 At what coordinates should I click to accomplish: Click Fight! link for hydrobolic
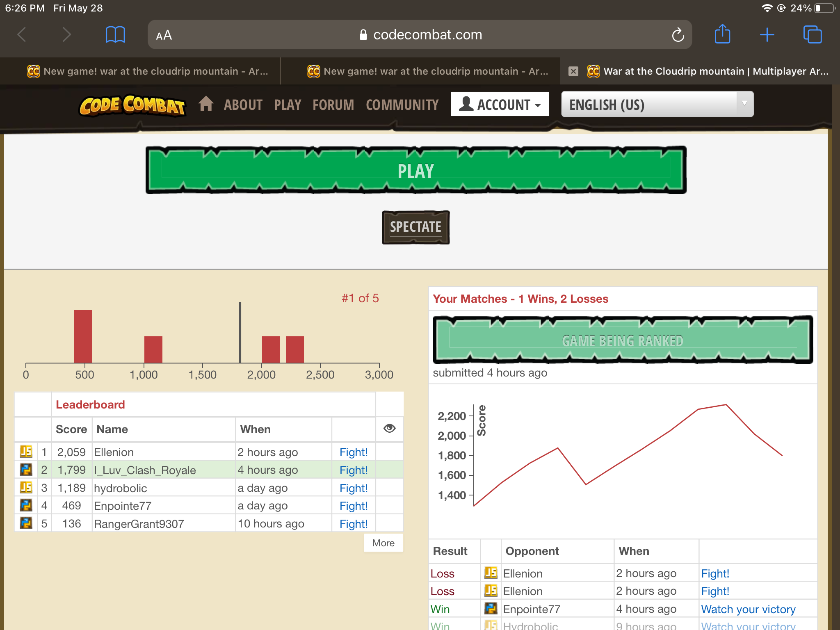(x=353, y=488)
